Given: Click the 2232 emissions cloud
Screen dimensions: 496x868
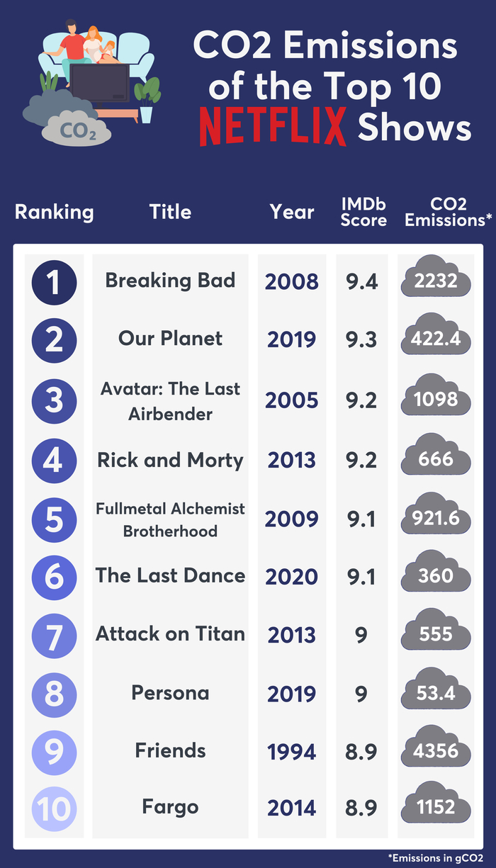Looking at the screenshot, I should 436,282.
